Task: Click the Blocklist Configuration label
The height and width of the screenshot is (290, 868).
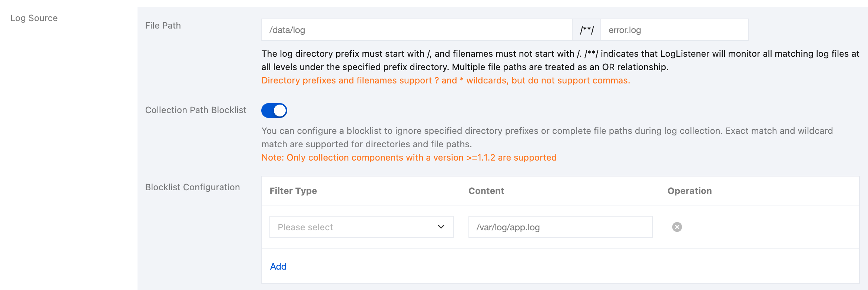Action: 192,187
